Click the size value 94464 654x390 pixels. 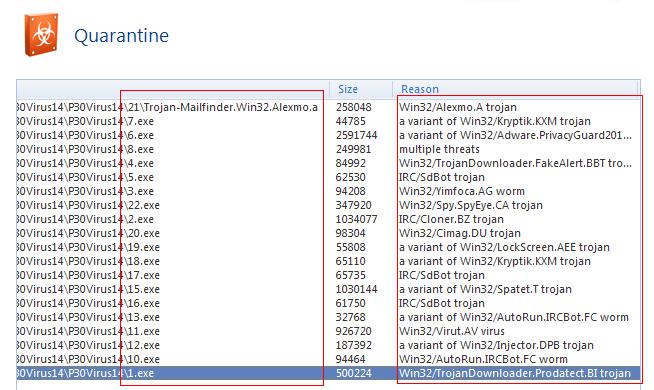click(x=350, y=359)
